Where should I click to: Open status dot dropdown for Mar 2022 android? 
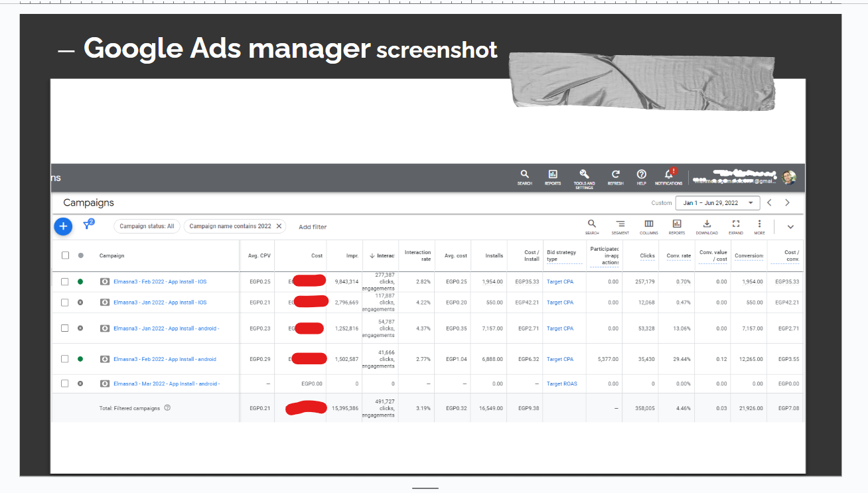(x=80, y=384)
